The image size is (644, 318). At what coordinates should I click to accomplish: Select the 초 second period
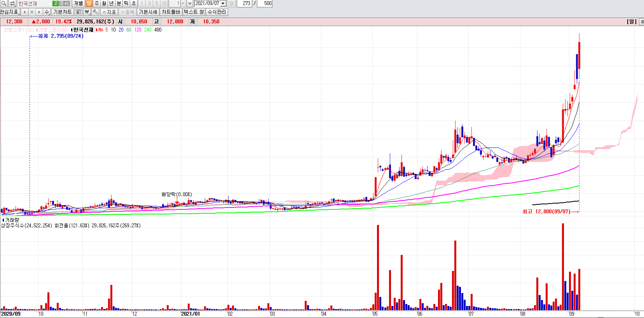134,4
